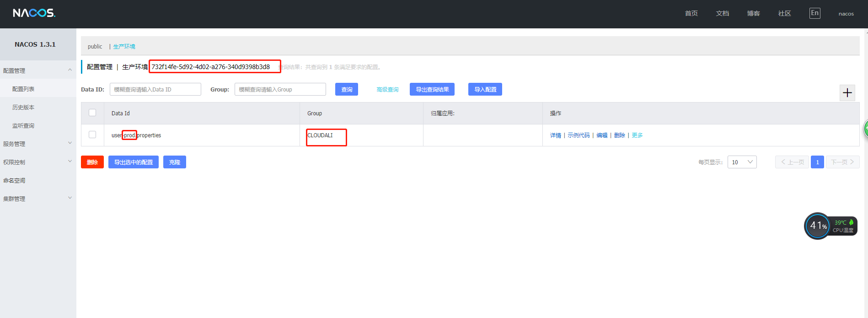Open 历史版本 in the sidebar
The image size is (868, 318).
[x=23, y=107]
